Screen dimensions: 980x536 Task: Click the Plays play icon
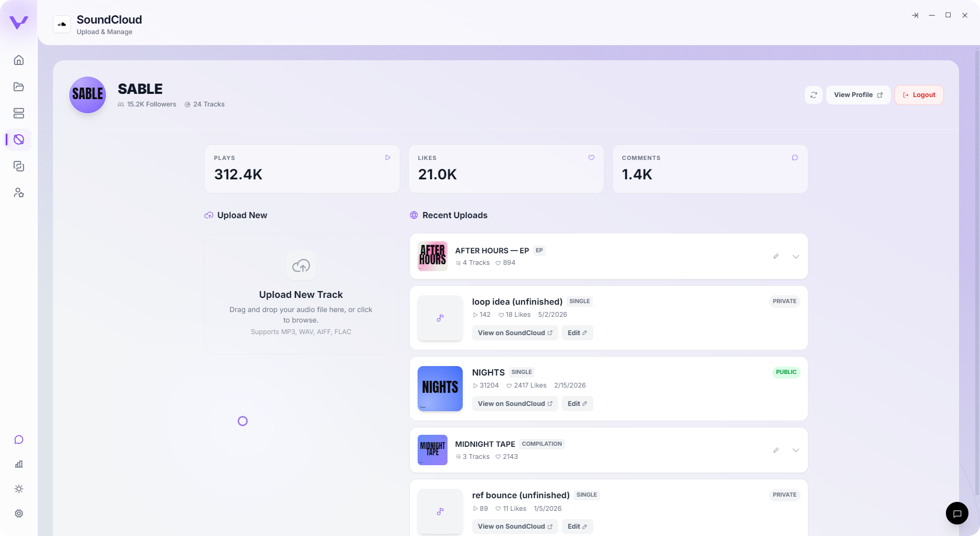pos(388,157)
